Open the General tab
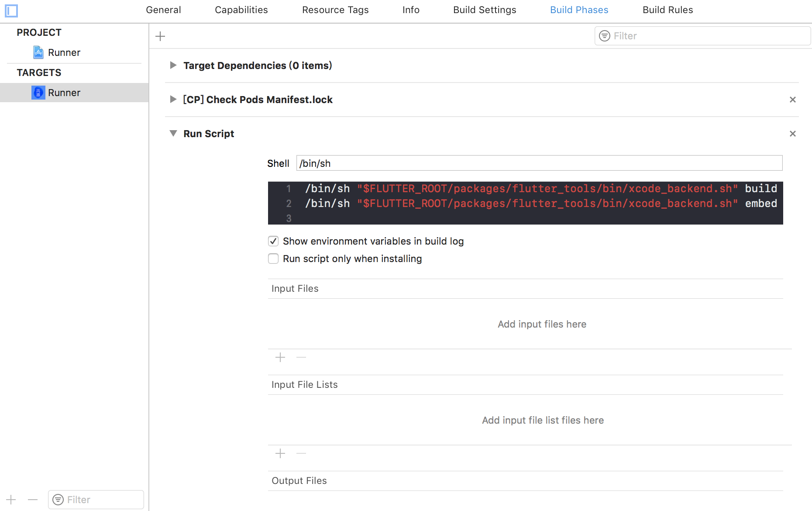The width and height of the screenshot is (812, 511). (163, 10)
